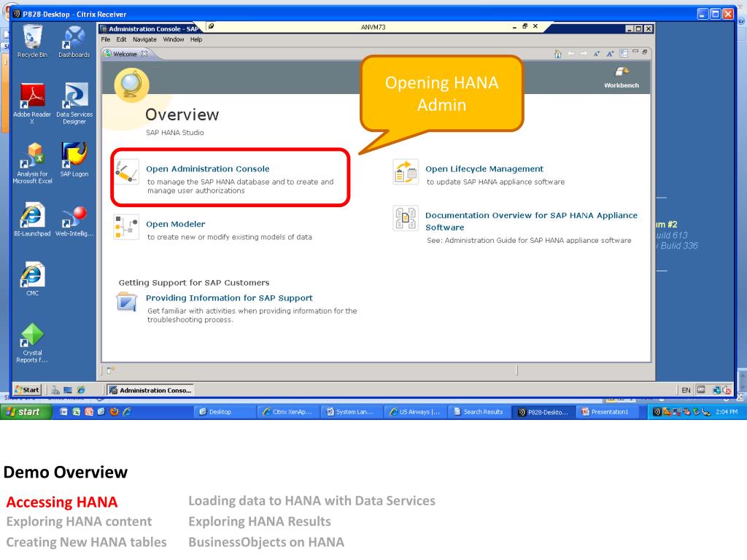Open the BI-Launchpad shortcut
The height and width of the screenshot is (560, 747).
coord(32,219)
